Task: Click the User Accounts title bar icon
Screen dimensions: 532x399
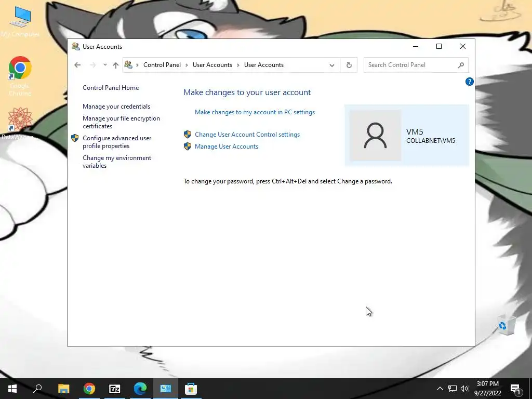Action: pyautogui.click(x=75, y=46)
